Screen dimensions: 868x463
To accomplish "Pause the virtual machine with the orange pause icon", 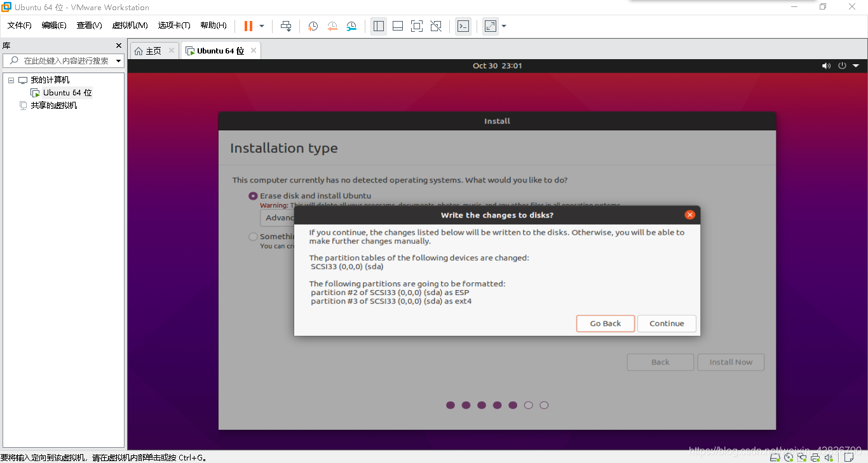I will click(x=248, y=26).
